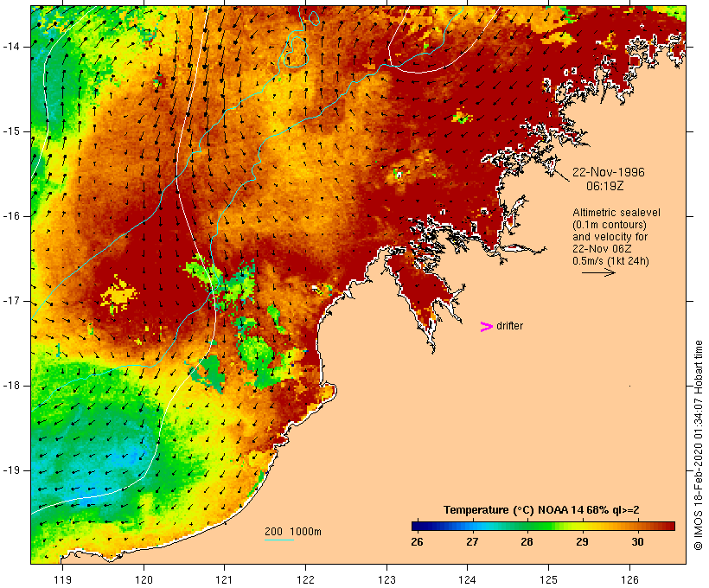Click the longitude axis label '121'
The height and width of the screenshot is (588, 709).
pos(224,579)
